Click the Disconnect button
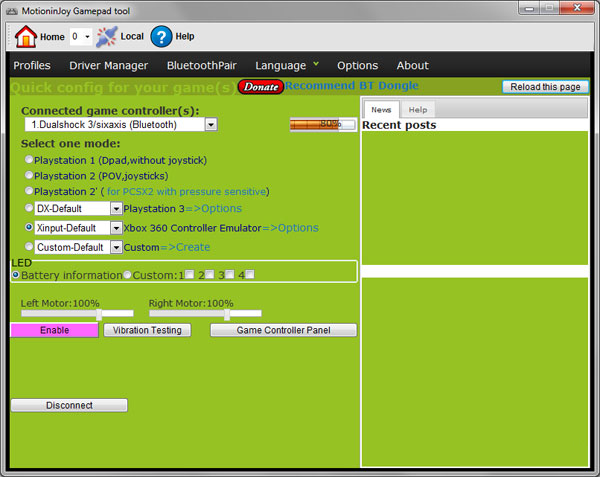 tap(69, 405)
